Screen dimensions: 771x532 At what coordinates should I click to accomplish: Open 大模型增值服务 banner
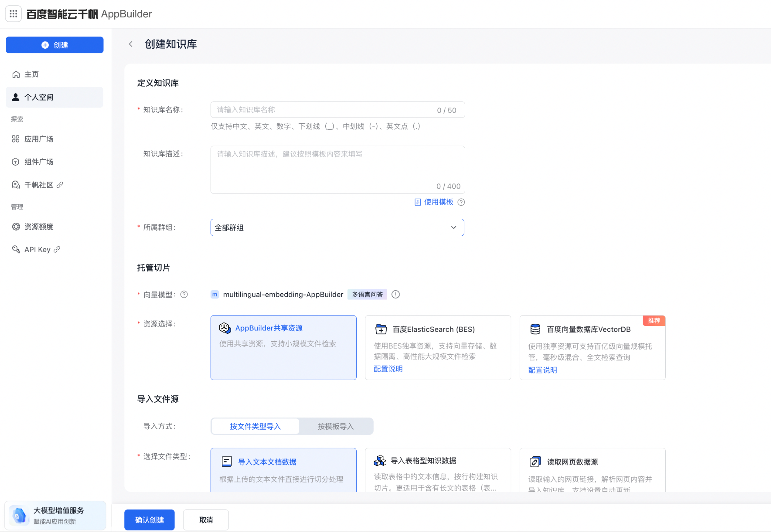(x=55, y=516)
